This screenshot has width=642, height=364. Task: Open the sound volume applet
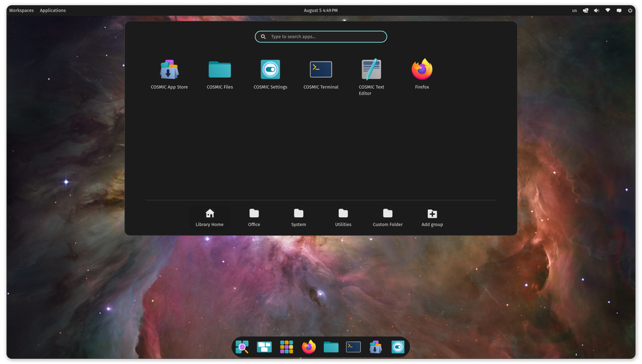click(596, 11)
